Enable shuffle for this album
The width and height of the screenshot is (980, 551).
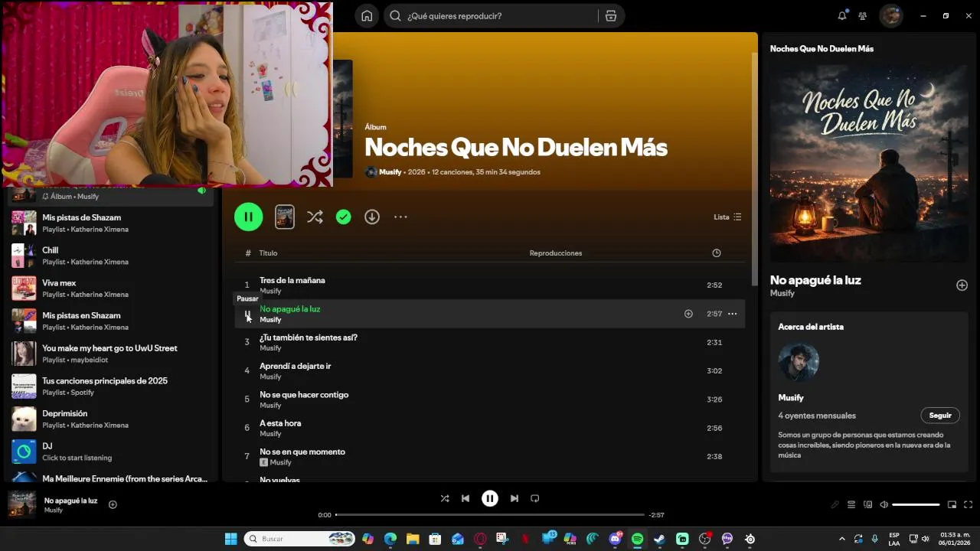coord(315,217)
